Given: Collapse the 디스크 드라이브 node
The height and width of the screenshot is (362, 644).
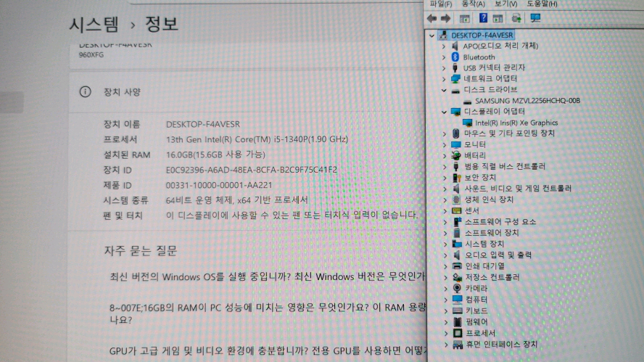Looking at the screenshot, I should [x=444, y=90].
